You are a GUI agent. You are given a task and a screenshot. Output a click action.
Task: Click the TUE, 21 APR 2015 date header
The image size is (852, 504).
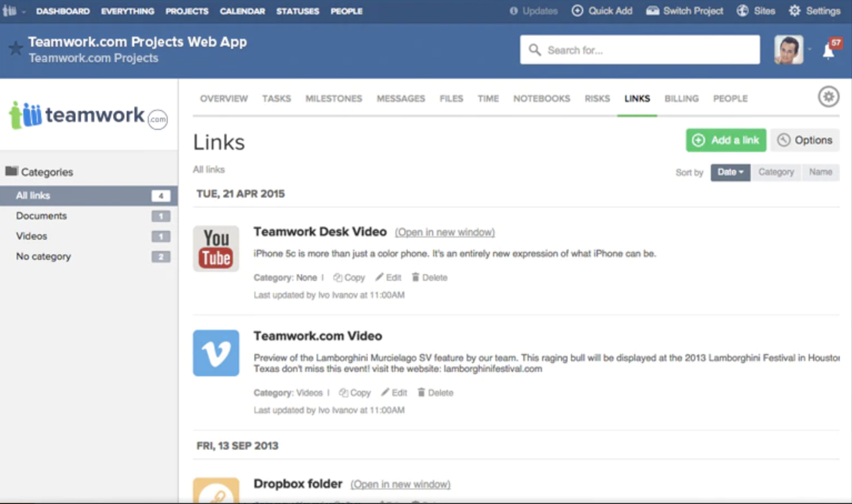(240, 194)
